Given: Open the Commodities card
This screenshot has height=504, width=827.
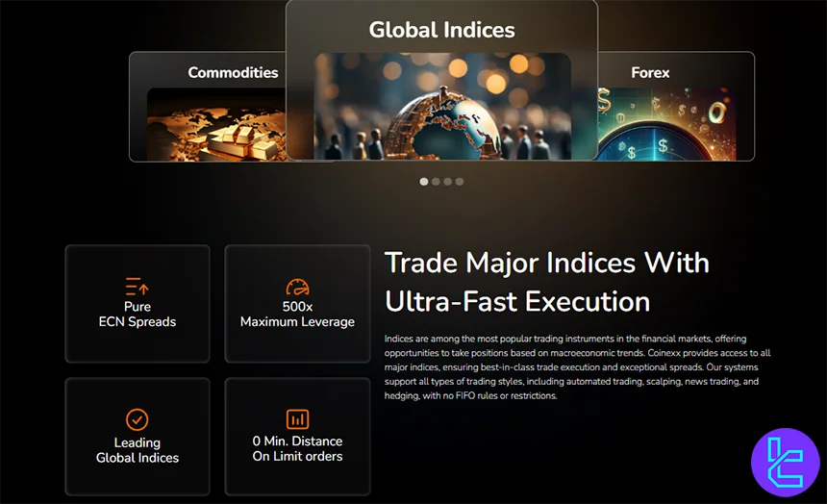Looking at the screenshot, I should point(208,107).
